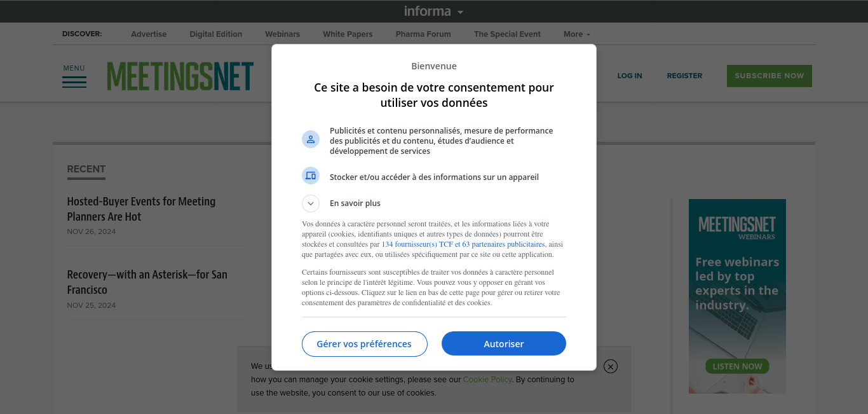This screenshot has width=868, height=414.
Task: Go to Digital Edition
Action: [x=216, y=34]
